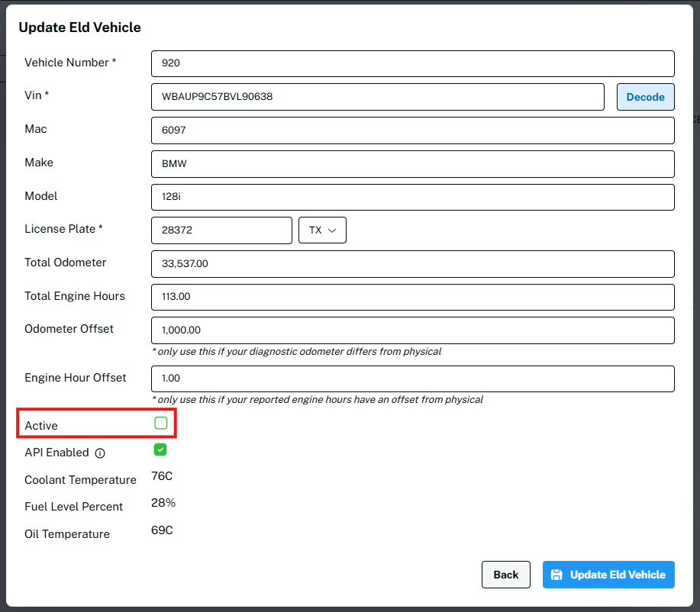Click the Total Engine Hours field
Screen dimensions: 700x612
point(412,297)
